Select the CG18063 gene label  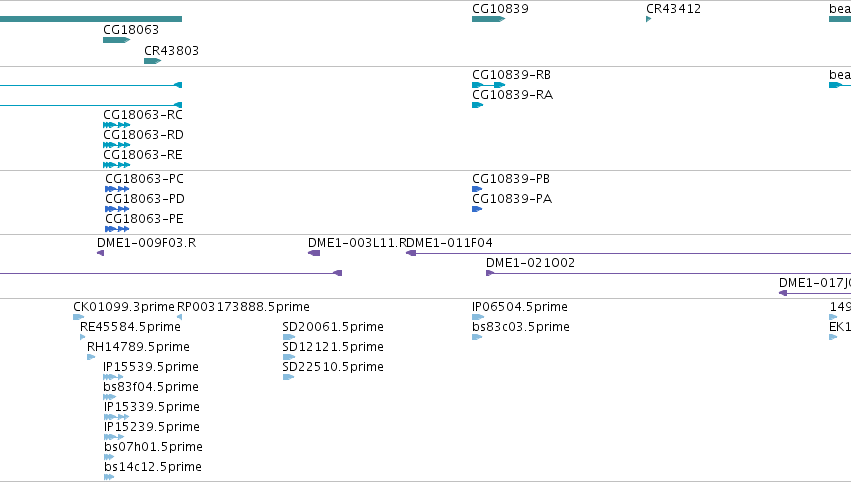click(x=131, y=29)
